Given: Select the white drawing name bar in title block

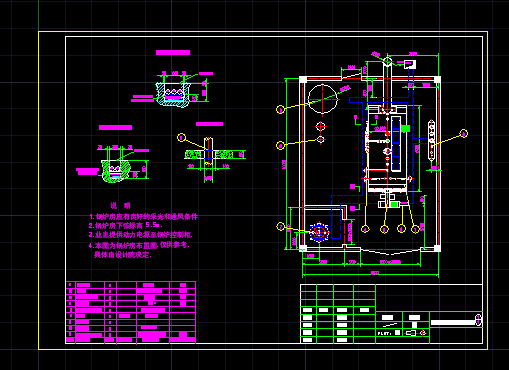Looking at the screenshot, I should [x=453, y=322].
